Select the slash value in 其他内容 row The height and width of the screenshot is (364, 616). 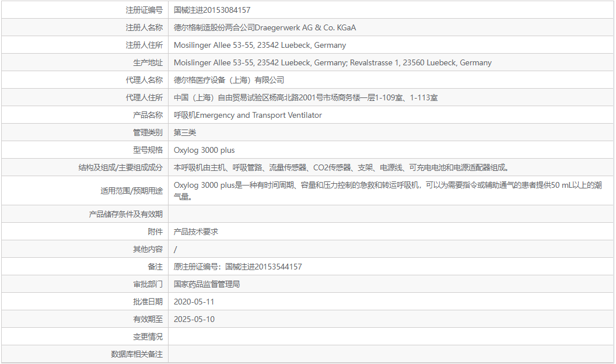[175, 249]
